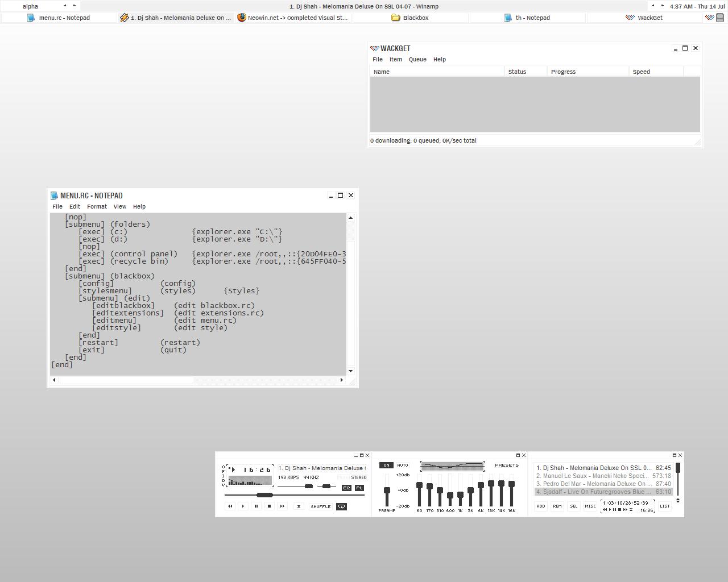The height and width of the screenshot is (582, 728).
Task: Click the clock showing 4:37 AM
Action: tap(697, 6)
